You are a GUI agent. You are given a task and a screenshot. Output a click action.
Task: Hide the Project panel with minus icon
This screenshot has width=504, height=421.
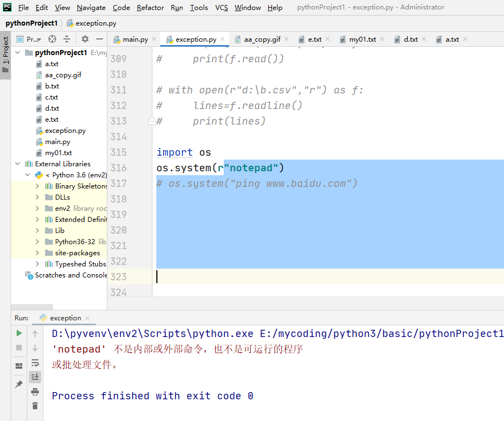click(100, 39)
